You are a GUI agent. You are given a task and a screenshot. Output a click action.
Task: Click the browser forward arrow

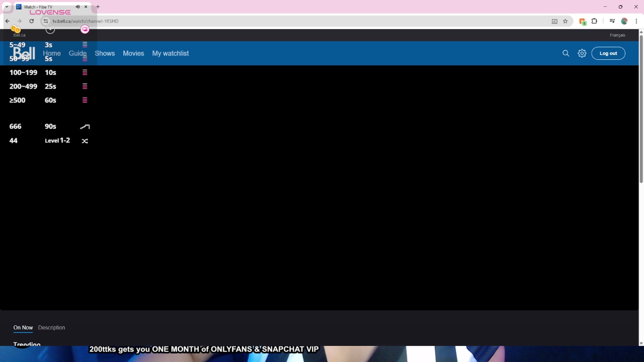click(19, 21)
